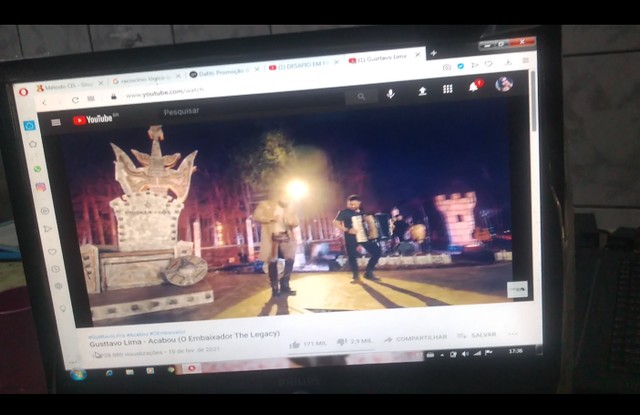Open the Player icon in Opera sidebar
This screenshot has width=640, height=415.
coord(44,211)
